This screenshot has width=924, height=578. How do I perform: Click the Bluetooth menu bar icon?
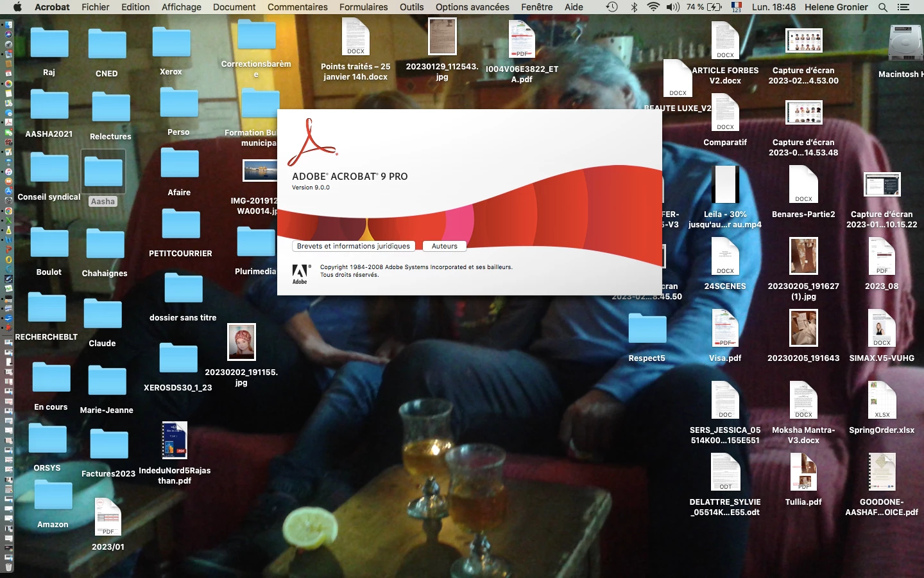(x=634, y=7)
